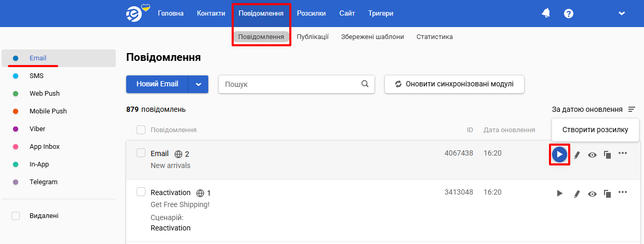Preview the New arrivals email
The image size is (644, 244).
[x=592, y=155]
